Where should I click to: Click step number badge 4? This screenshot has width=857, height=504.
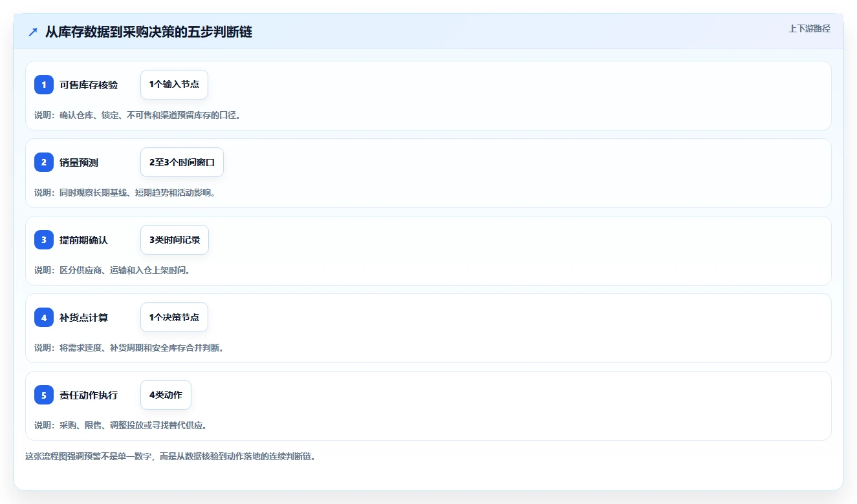pyautogui.click(x=44, y=317)
